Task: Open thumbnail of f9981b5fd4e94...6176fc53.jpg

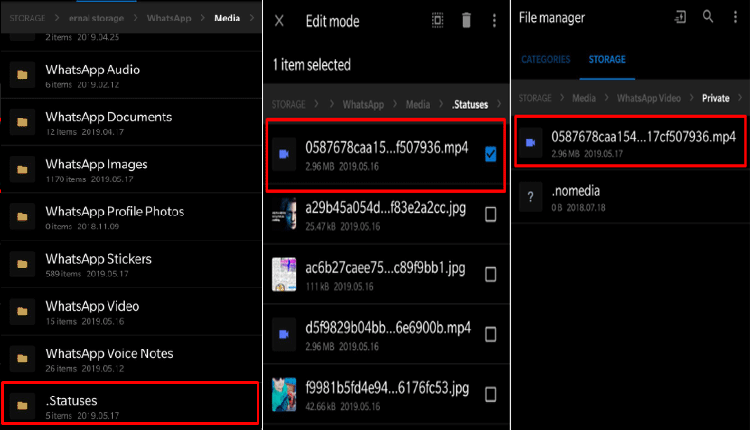Action: point(284,395)
